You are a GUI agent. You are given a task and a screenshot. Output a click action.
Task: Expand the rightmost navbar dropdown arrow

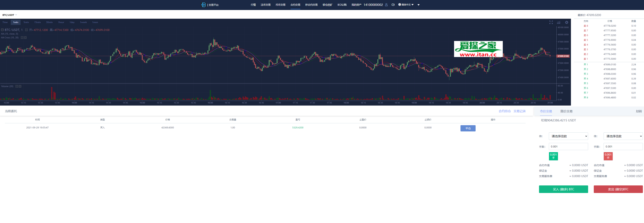[x=419, y=5]
